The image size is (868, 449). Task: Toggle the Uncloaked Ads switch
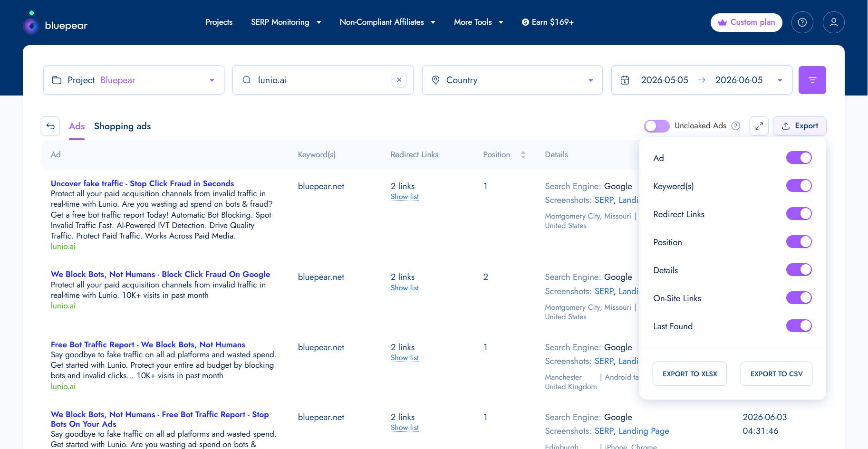(657, 126)
